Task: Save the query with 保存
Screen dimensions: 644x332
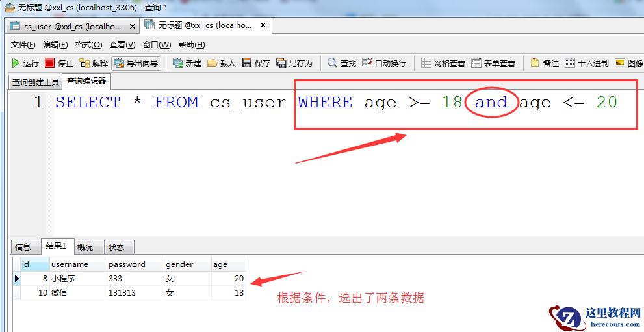Action: [256, 63]
